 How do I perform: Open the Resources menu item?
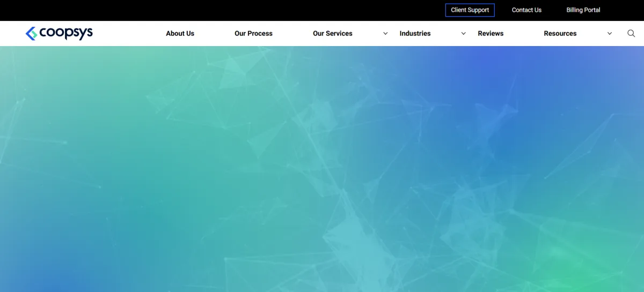coord(560,33)
